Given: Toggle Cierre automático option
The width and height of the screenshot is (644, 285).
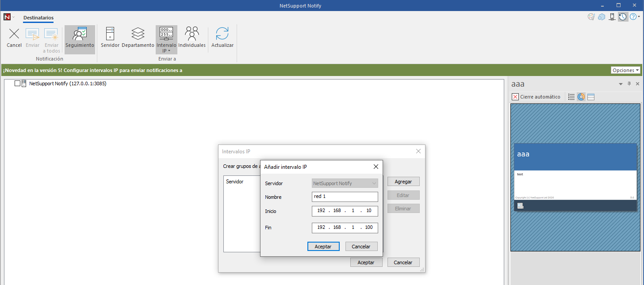Looking at the screenshot, I should (x=536, y=97).
